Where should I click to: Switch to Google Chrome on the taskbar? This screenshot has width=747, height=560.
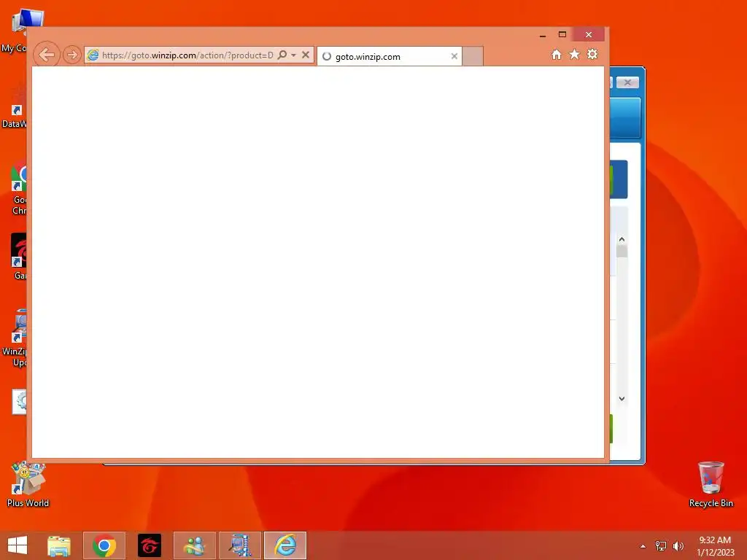tap(104, 545)
